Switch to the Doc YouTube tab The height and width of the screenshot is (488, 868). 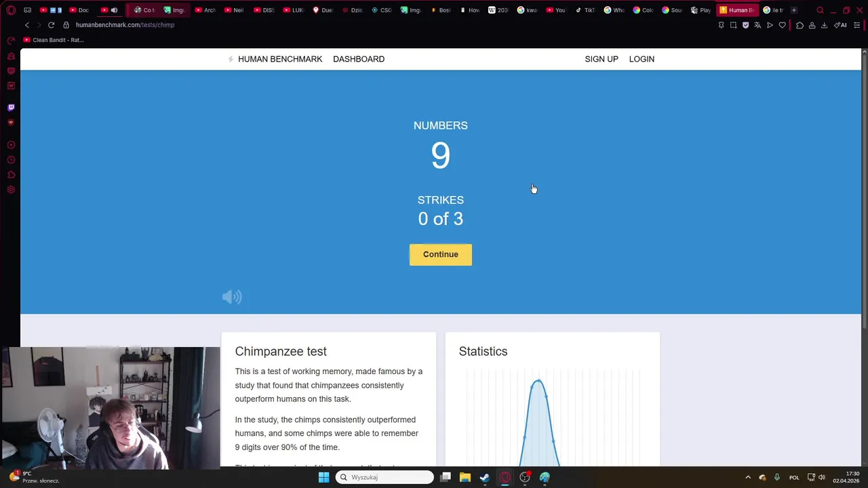click(x=79, y=10)
